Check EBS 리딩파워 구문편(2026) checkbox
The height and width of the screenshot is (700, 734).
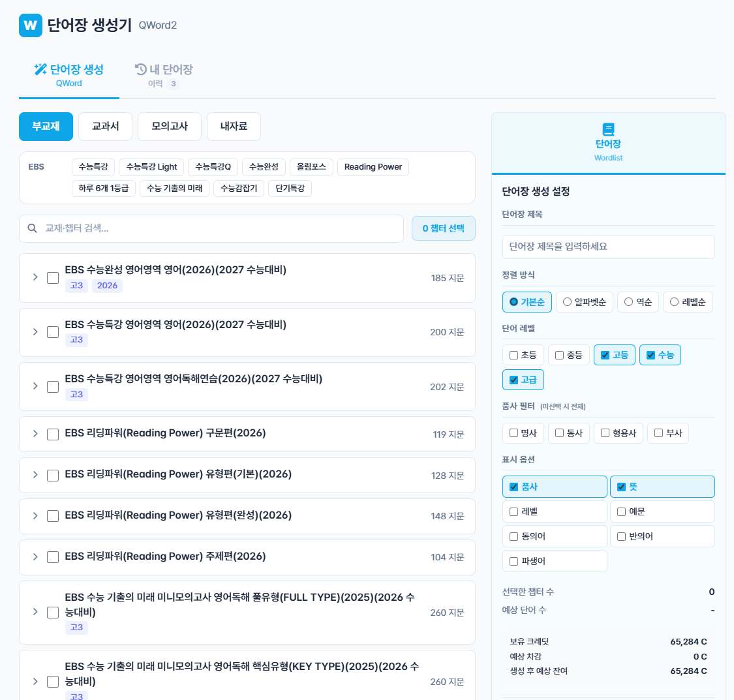[53, 434]
